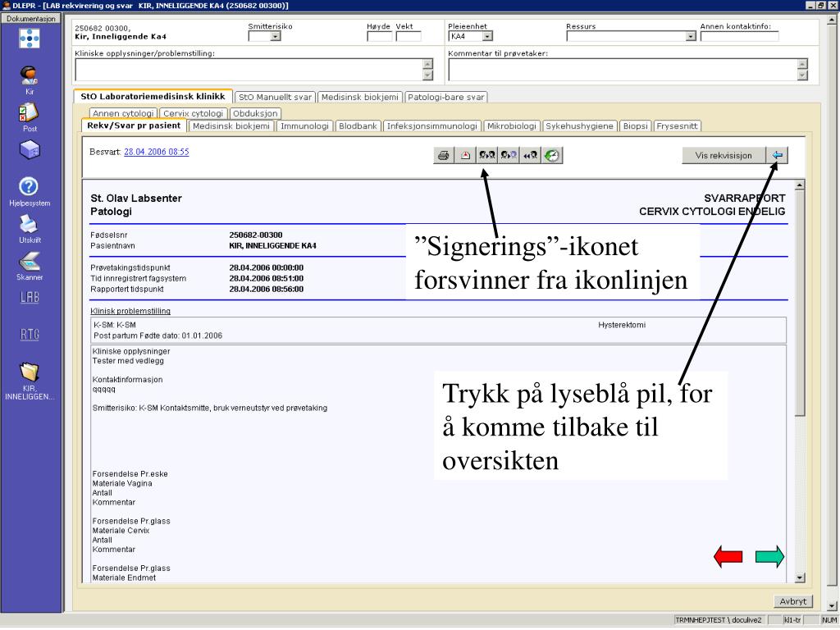This screenshot has width=840, height=630.
Task: Click the red left navigation arrow
Action: coord(728,557)
